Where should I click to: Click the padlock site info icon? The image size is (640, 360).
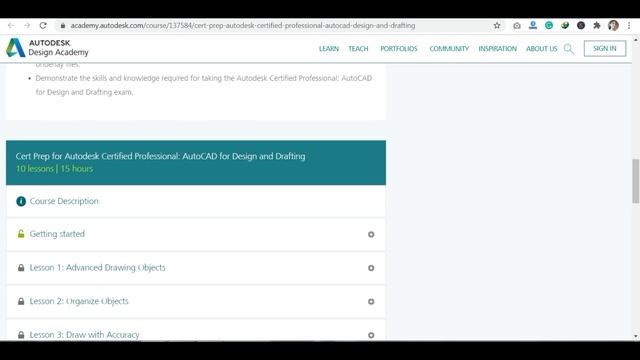pyautogui.click(x=62, y=25)
